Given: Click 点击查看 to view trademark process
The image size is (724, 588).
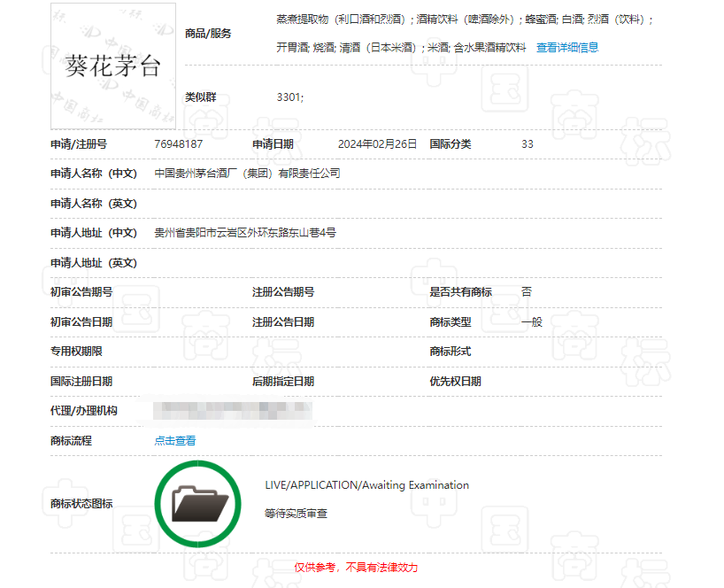Looking at the screenshot, I should coord(175,441).
